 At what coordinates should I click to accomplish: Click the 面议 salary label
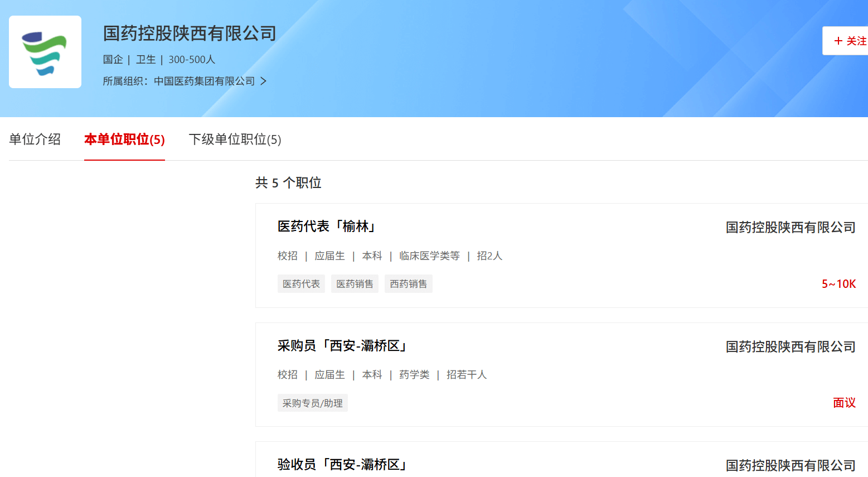844,403
